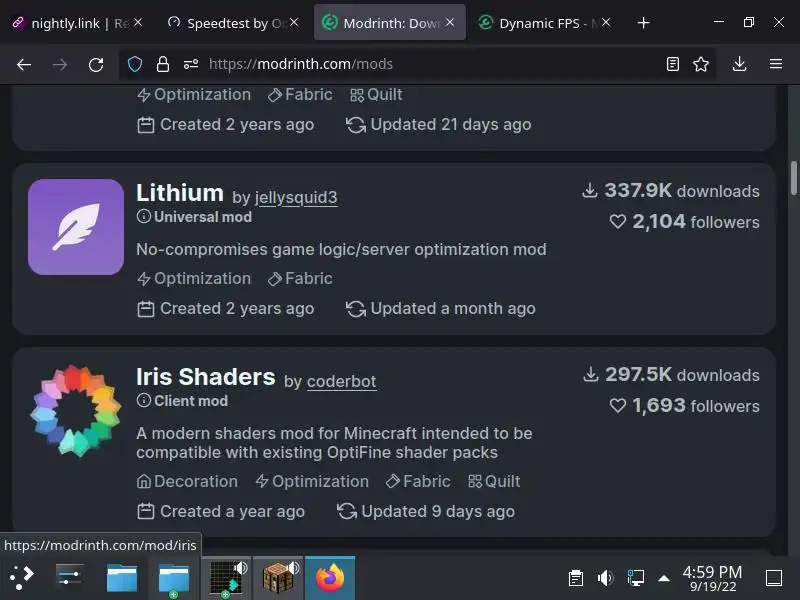Open author jellysquid3's profile
The width and height of the screenshot is (800, 600).
(296, 197)
